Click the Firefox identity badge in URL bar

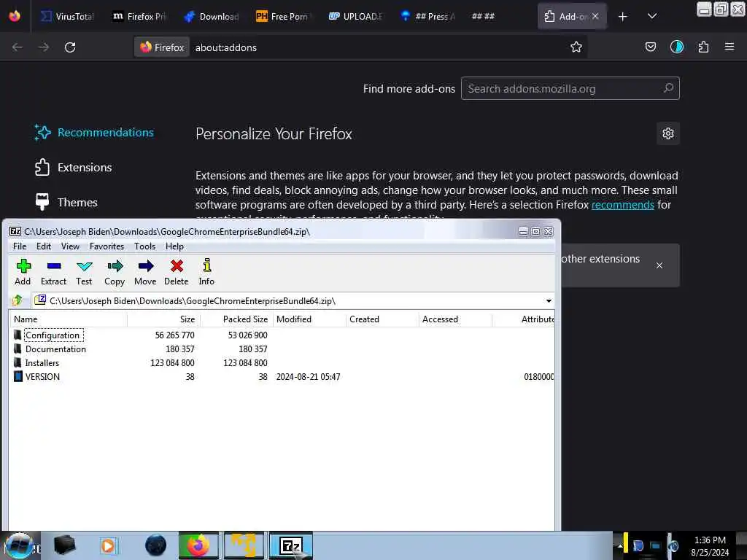[x=162, y=47]
